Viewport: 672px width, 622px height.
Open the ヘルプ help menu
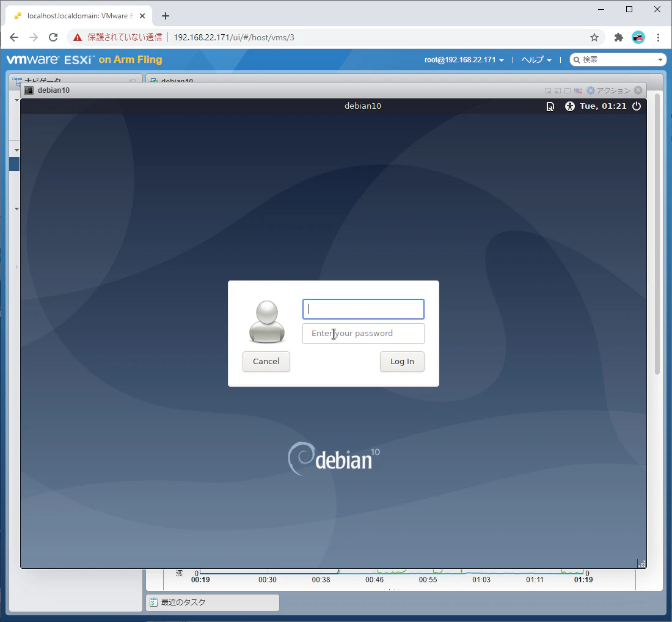536,60
